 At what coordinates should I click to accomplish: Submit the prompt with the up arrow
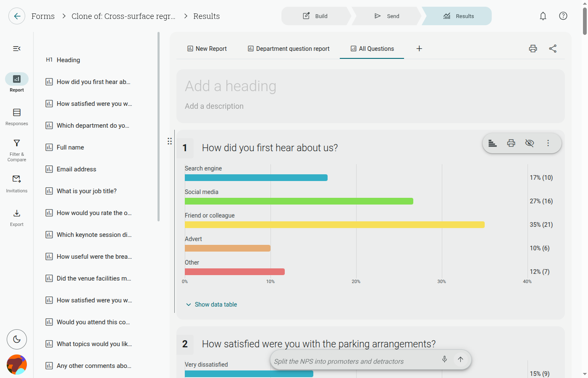click(x=461, y=360)
